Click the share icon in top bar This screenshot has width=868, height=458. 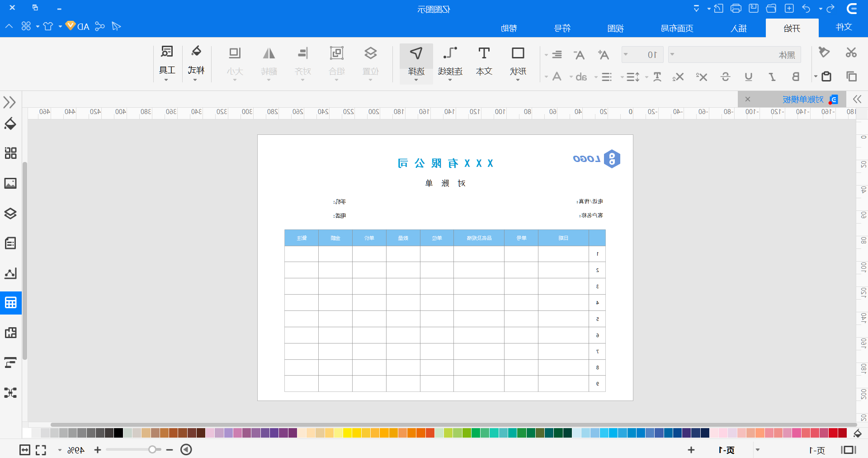(x=100, y=26)
